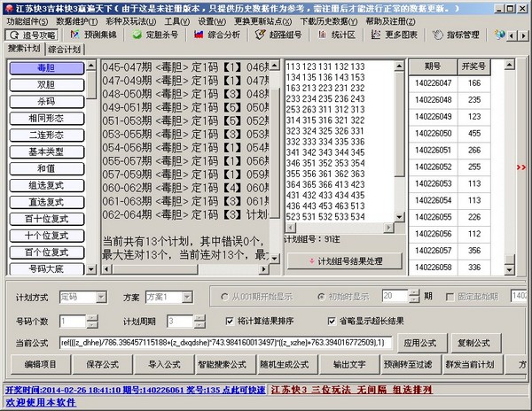The height and width of the screenshot is (411, 532).
Task: Open the 工具 menu
Action: coord(176,19)
